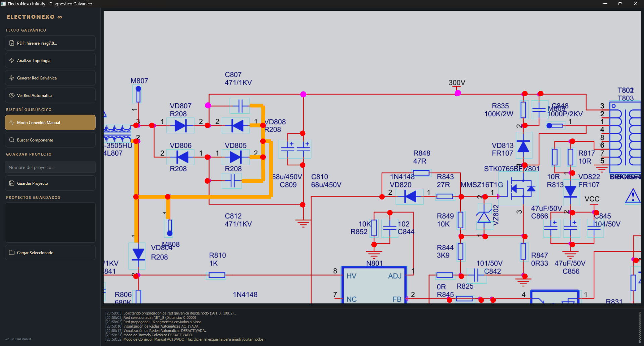This screenshot has height=346, width=644.
Task: Toggle Modo Conexión Manual
Action: click(50, 122)
